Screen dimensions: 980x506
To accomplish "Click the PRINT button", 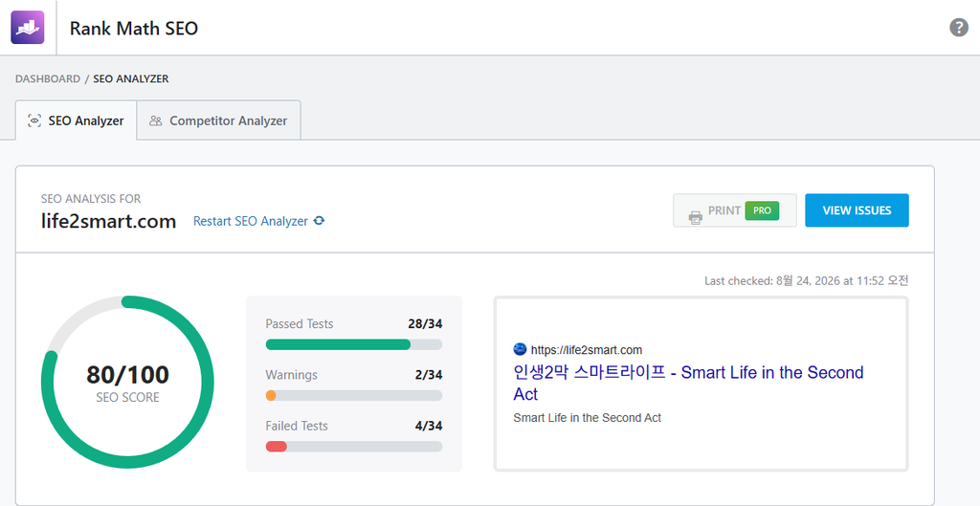I will click(x=735, y=210).
